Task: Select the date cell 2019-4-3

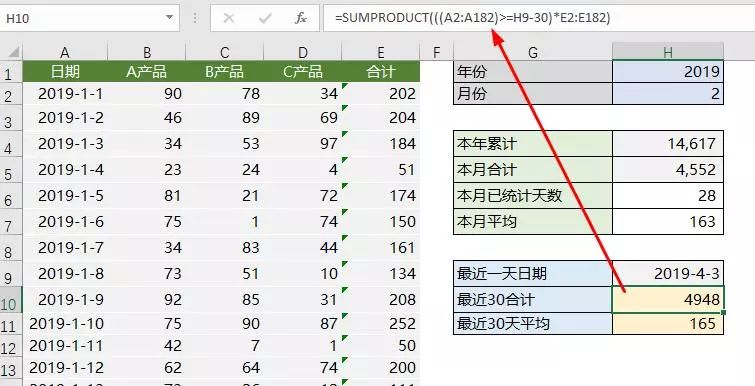Action: tap(668, 273)
